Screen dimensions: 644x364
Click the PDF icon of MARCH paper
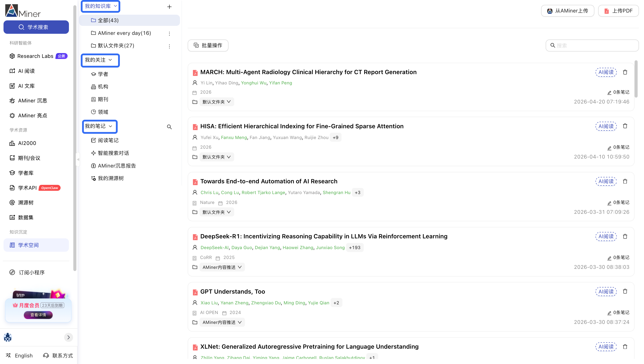tap(195, 73)
